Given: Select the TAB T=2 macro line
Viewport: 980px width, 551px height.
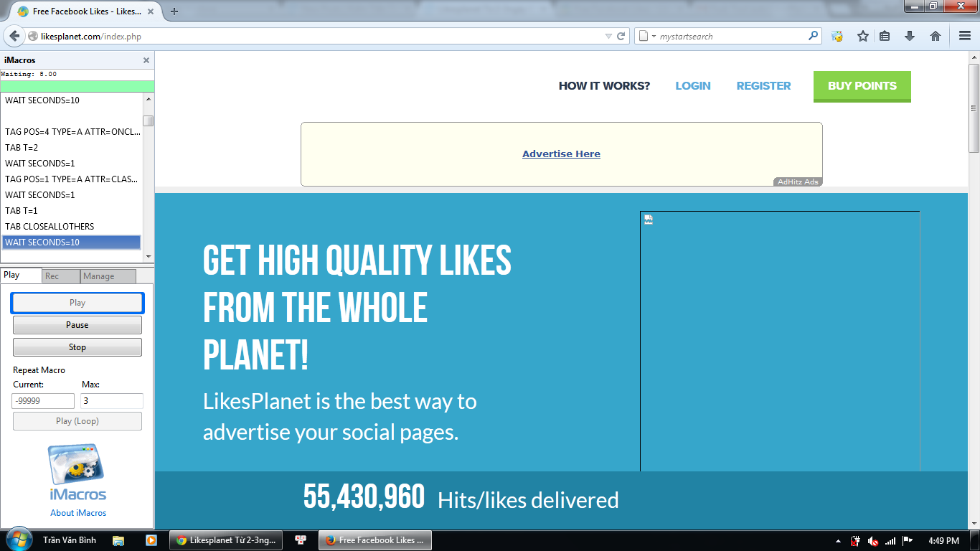Looking at the screenshot, I should click(x=71, y=148).
